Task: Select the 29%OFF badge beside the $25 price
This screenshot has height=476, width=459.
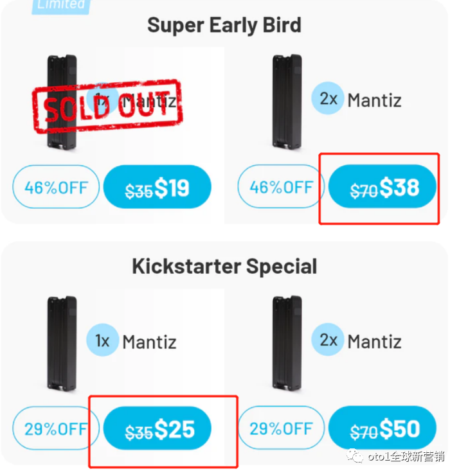Action: (56, 428)
